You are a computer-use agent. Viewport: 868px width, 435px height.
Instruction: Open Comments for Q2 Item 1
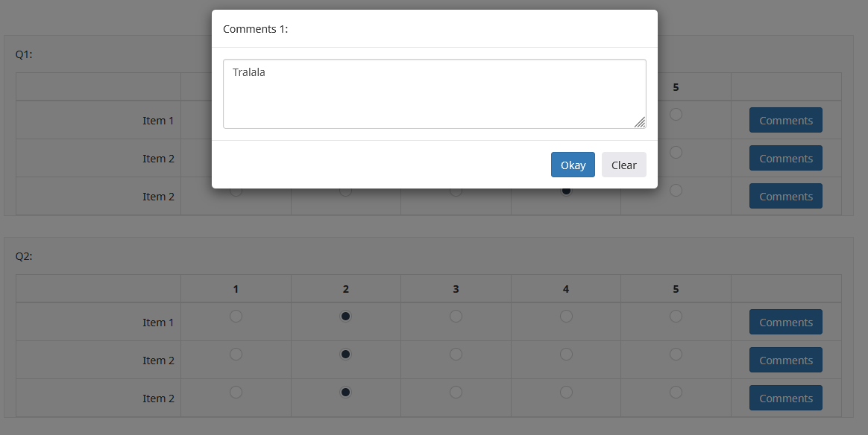click(x=785, y=323)
